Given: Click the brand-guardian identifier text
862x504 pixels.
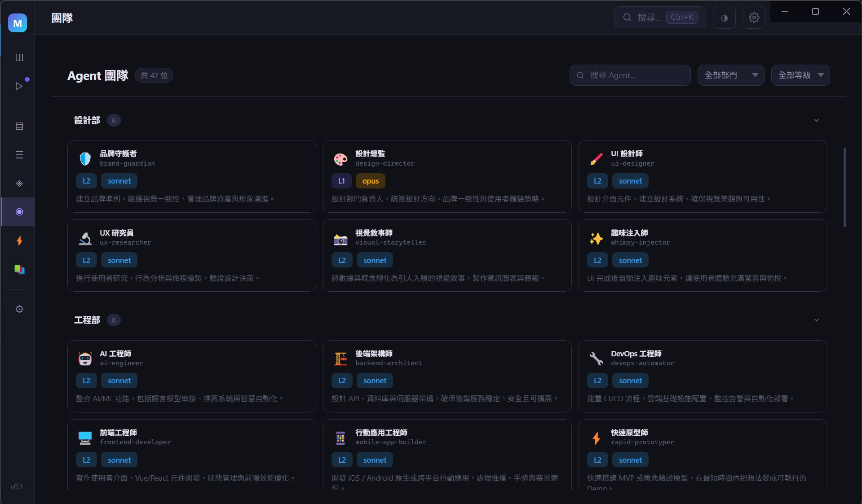Looking at the screenshot, I should coord(127,163).
